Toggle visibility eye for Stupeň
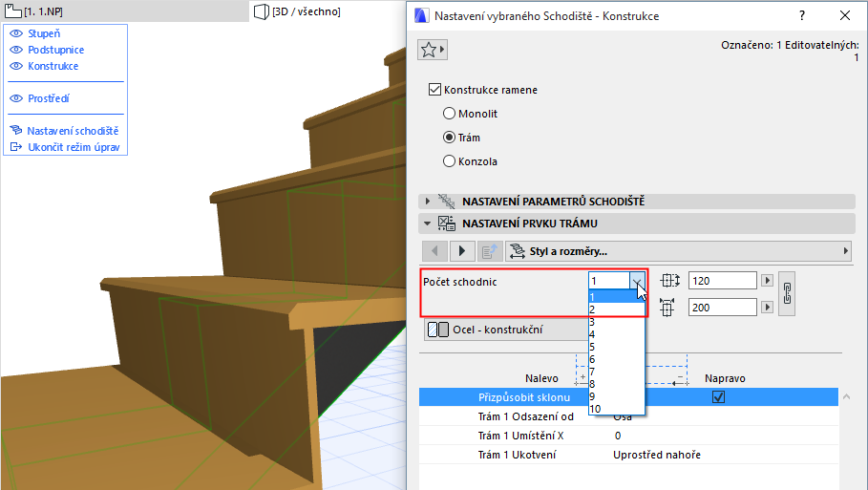This screenshot has width=868, height=490. [x=16, y=33]
